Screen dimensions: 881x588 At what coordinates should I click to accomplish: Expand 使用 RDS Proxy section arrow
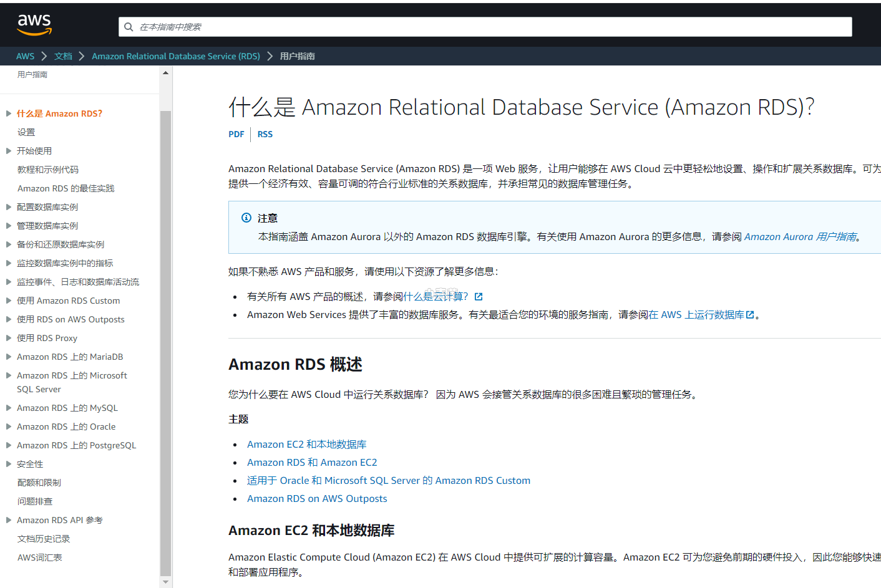9,338
